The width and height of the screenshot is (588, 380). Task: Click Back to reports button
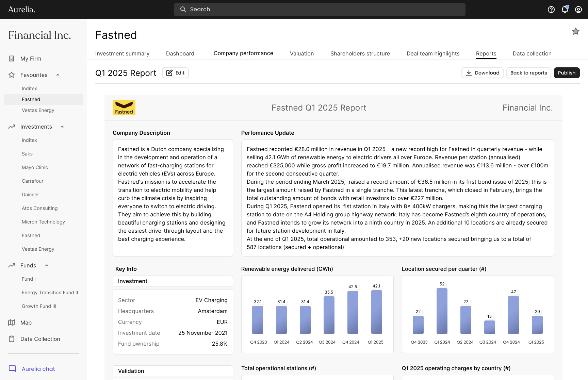click(x=528, y=73)
